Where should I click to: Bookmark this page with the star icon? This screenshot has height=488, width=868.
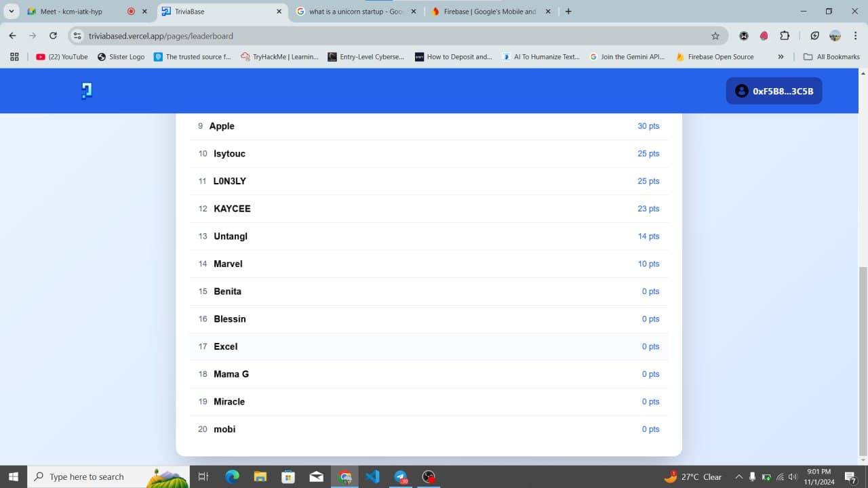pos(715,36)
